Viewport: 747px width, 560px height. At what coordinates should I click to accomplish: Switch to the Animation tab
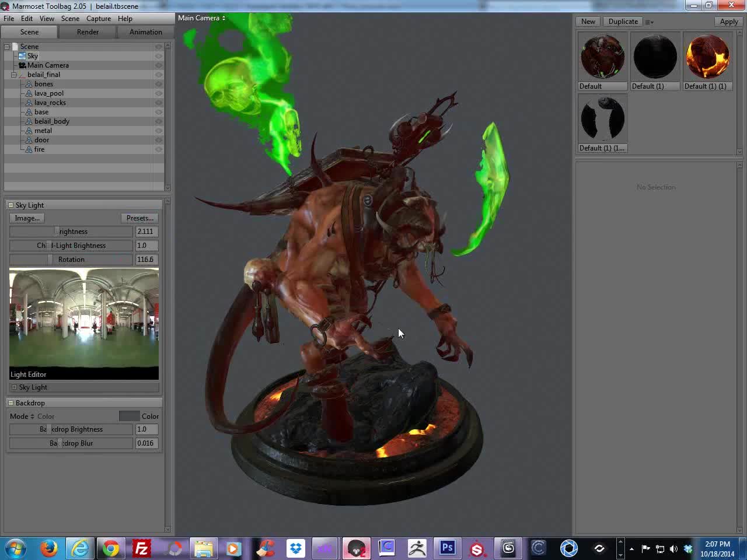tap(146, 32)
